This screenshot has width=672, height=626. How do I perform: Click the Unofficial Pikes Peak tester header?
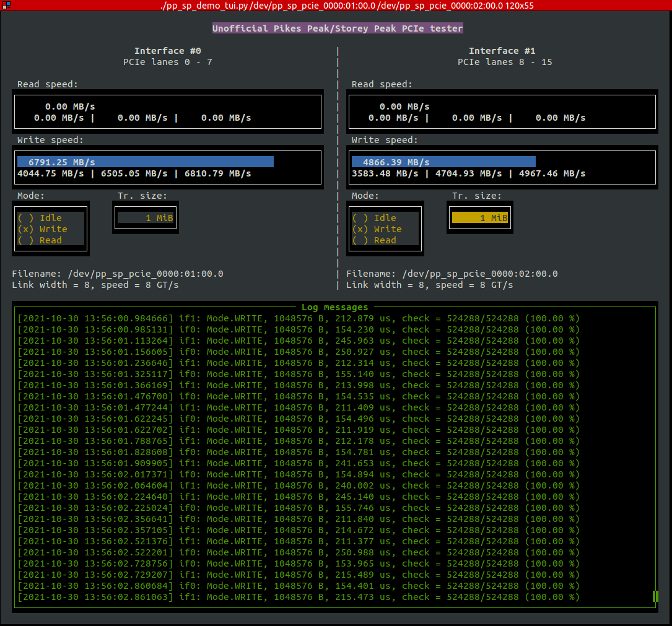[338, 28]
